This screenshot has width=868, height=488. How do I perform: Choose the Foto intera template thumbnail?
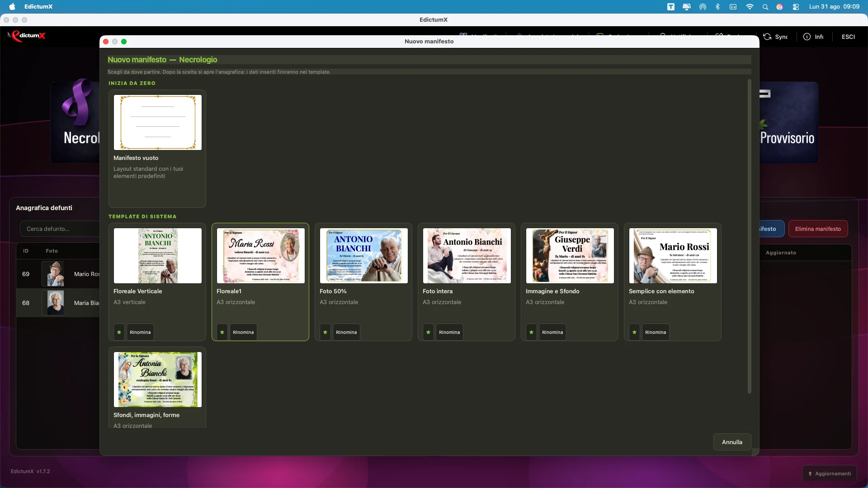click(467, 256)
